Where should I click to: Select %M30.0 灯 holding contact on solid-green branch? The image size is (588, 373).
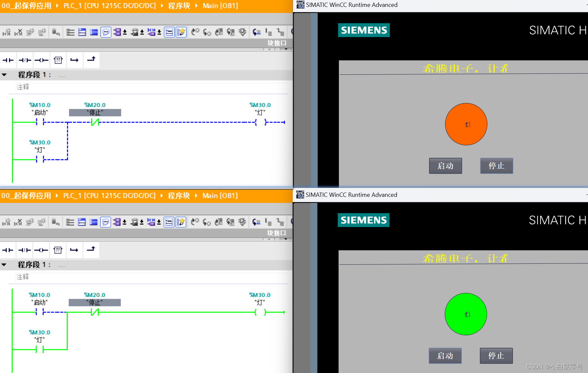40,350
